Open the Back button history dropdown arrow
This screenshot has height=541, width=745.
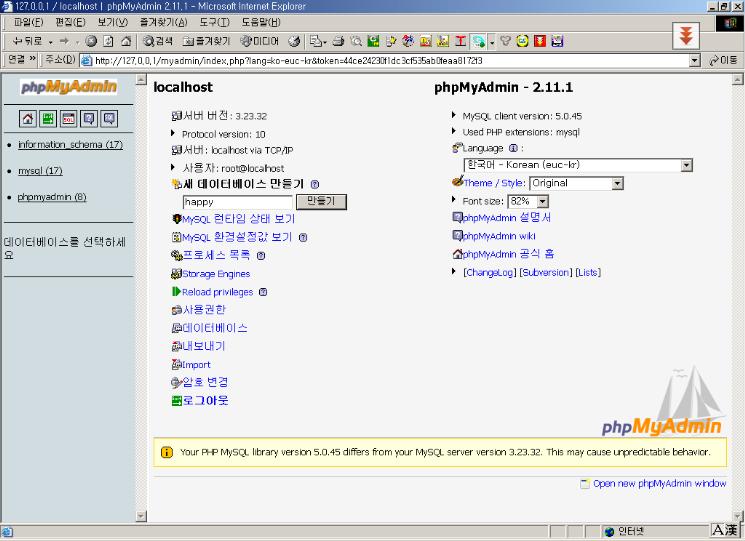coord(50,42)
